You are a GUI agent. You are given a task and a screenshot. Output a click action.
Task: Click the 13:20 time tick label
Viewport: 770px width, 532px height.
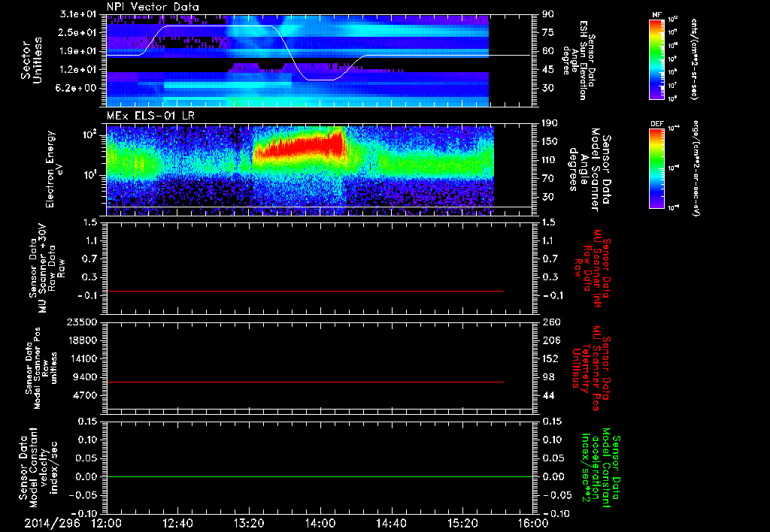249,523
